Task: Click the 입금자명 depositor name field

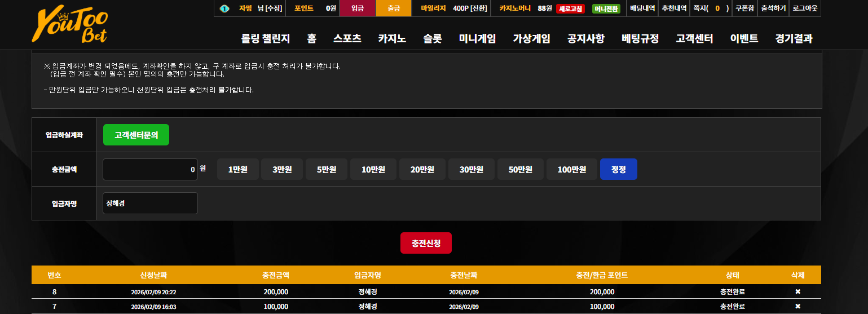Action: tap(150, 203)
